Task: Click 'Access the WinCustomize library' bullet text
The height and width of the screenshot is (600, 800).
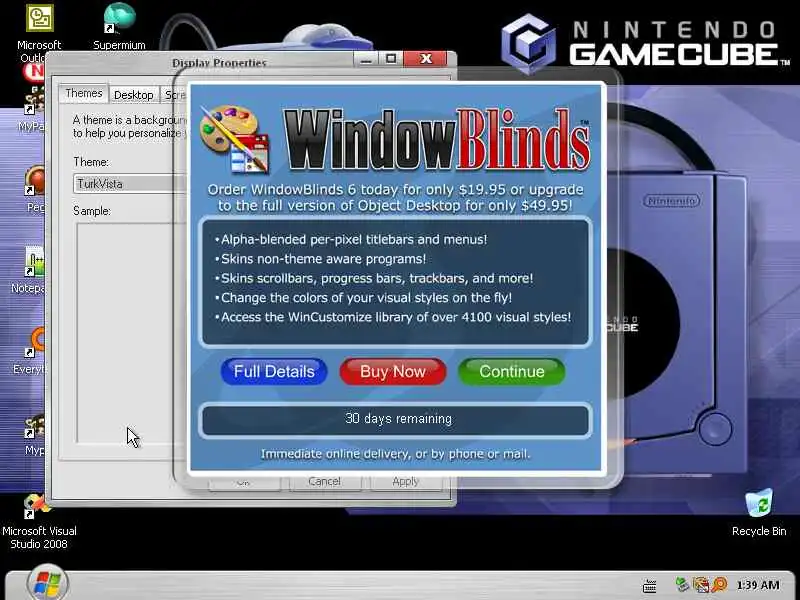Action: 396,317
